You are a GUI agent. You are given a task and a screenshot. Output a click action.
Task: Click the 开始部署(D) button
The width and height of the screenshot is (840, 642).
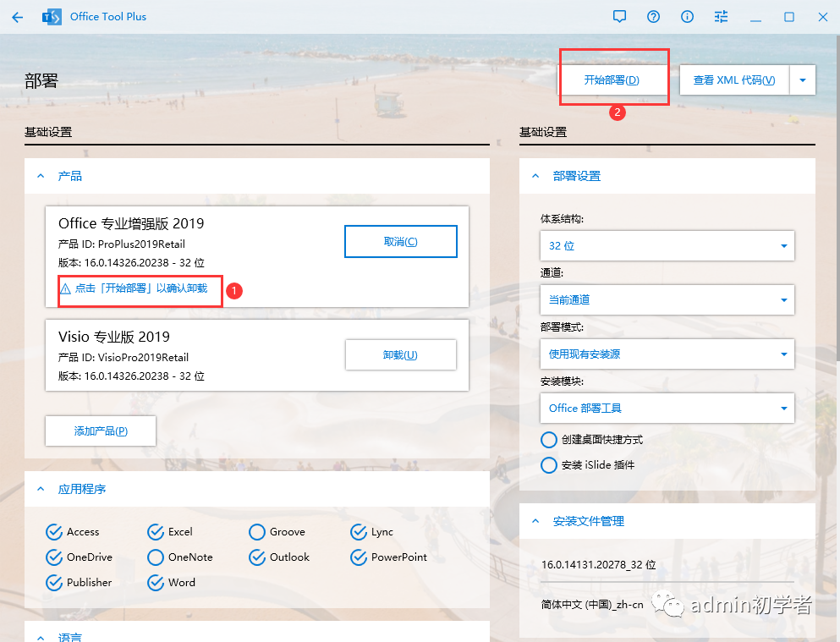(612, 80)
